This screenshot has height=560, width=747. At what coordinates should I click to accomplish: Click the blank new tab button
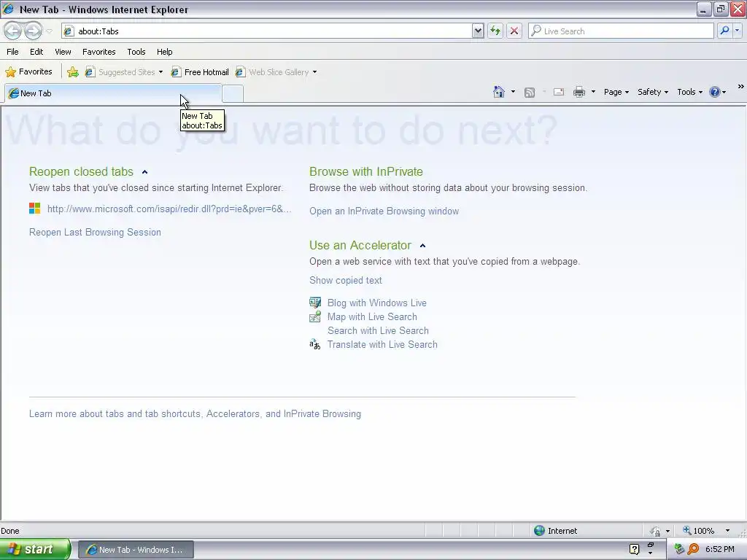coord(233,93)
